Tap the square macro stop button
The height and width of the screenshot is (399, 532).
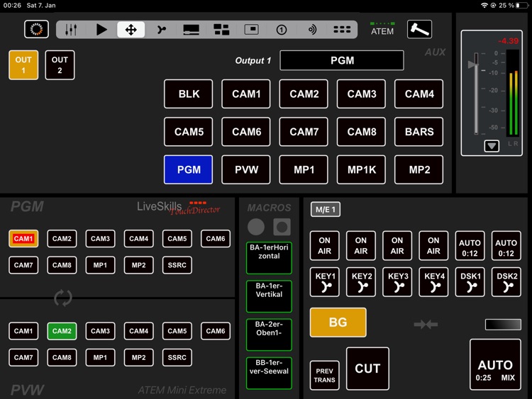click(x=282, y=227)
